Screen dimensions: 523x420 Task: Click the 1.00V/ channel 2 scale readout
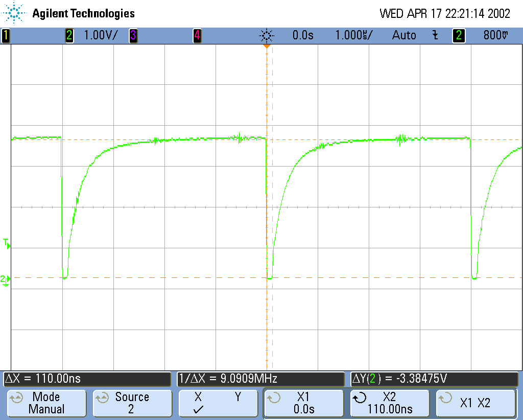[x=101, y=35]
